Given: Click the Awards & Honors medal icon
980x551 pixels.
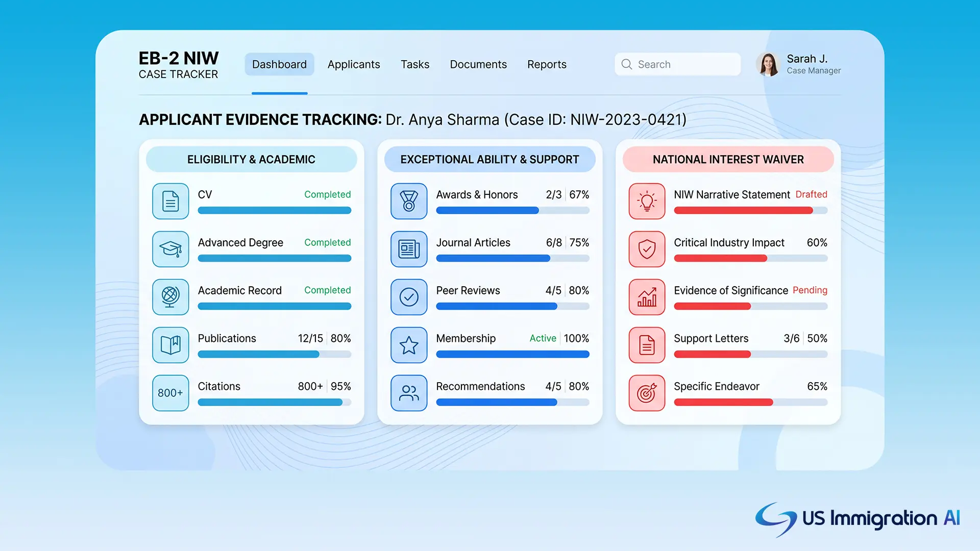Looking at the screenshot, I should tap(409, 201).
